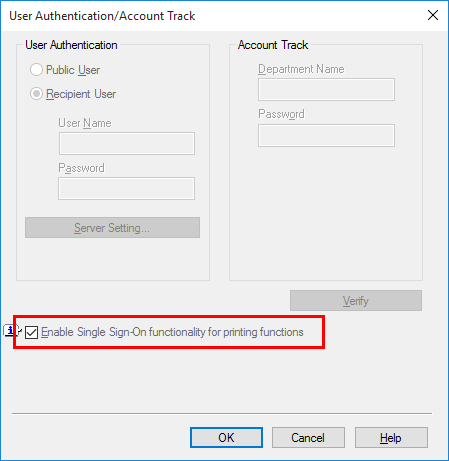Open the Help for this dialog
Image resolution: width=449 pixels, height=461 pixels.
pyautogui.click(x=391, y=438)
